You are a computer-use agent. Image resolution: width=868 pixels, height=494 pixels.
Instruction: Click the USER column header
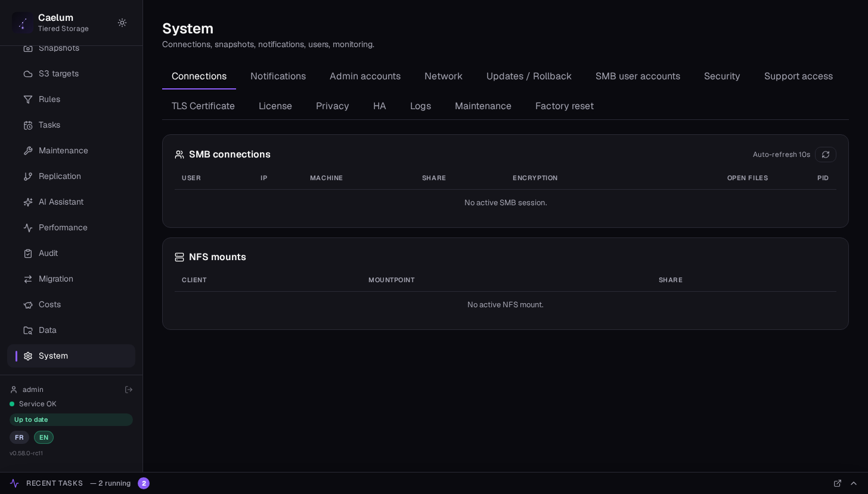click(x=191, y=178)
